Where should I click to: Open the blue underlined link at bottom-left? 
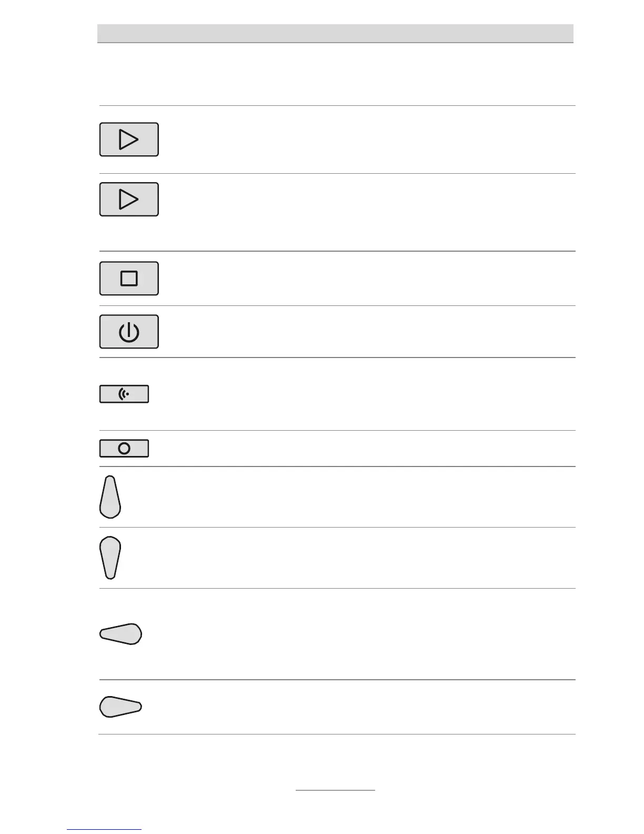pos(104,830)
